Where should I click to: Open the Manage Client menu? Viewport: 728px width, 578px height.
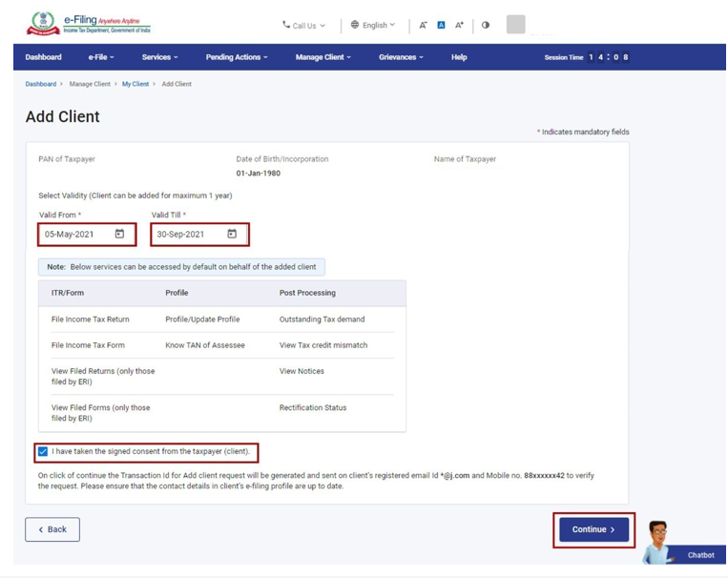pyautogui.click(x=322, y=57)
